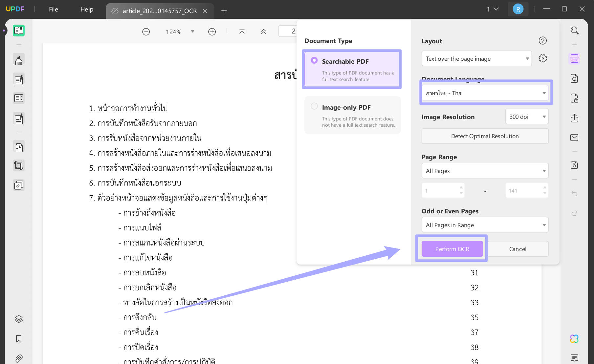Open Edit PDF mode

[x=19, y=79]
